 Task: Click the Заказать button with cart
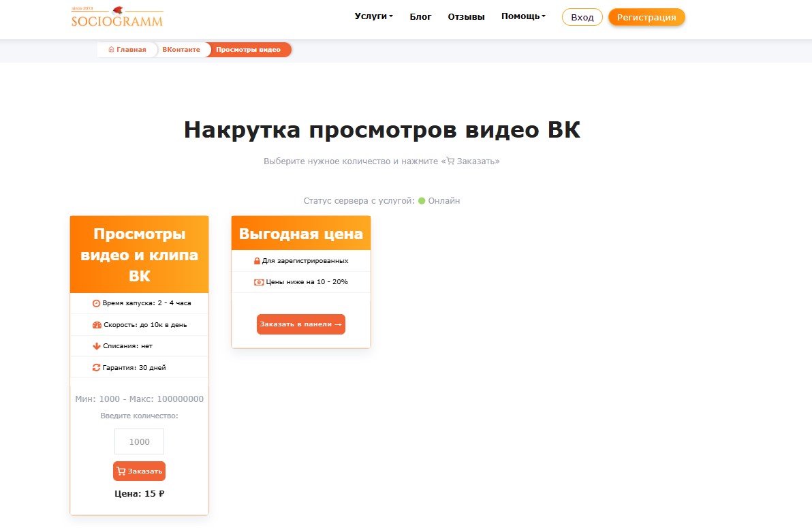[x=139, y=471]
